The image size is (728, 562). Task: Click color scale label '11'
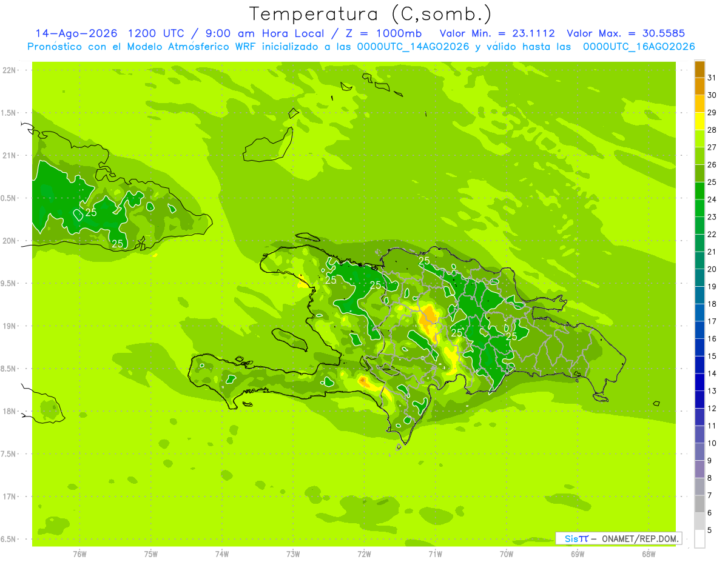point(712,425)
